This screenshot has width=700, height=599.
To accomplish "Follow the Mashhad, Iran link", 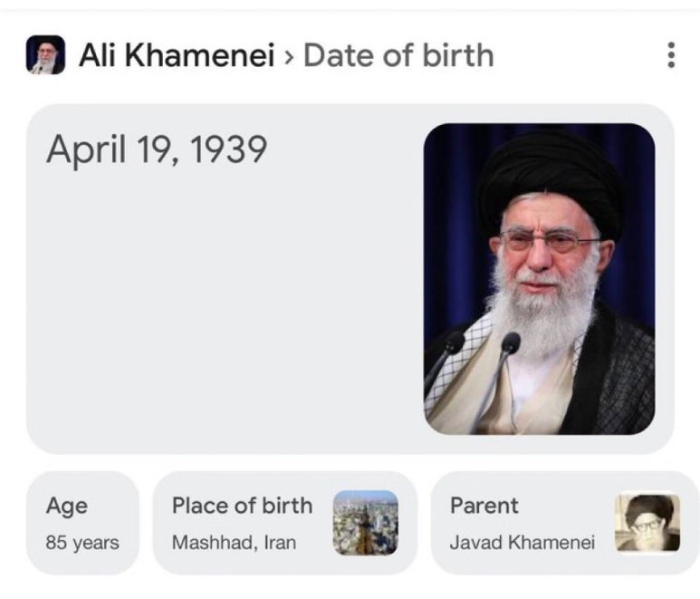I will click(x=234, y=543).
